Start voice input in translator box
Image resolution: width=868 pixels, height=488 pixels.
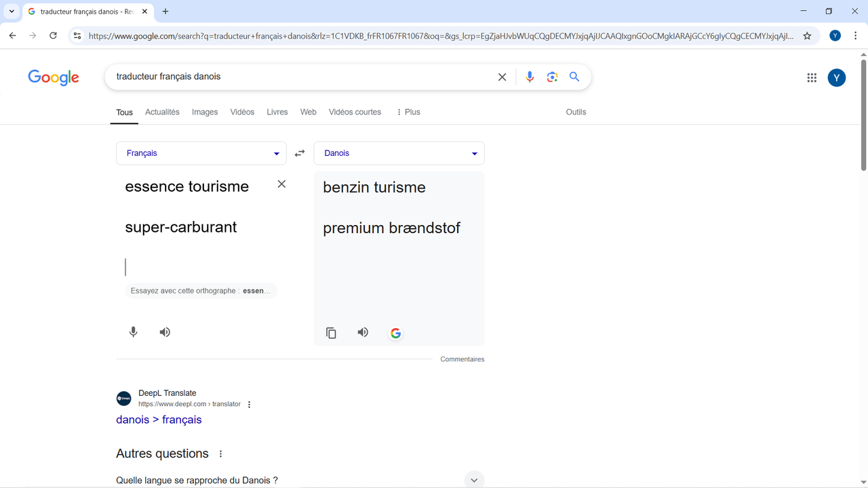(134, 332)
